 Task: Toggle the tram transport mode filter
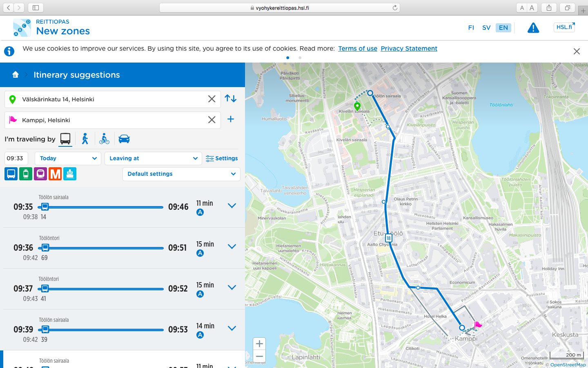[26, 174]
